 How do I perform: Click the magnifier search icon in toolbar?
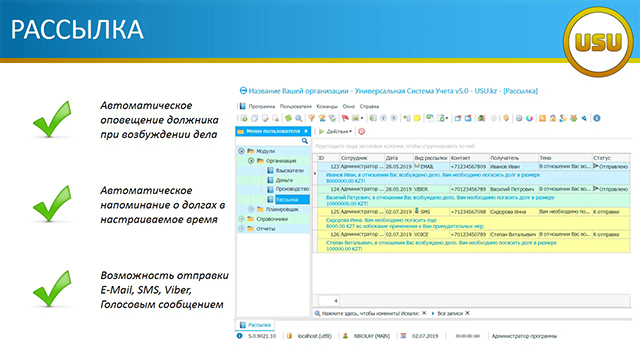299,118
